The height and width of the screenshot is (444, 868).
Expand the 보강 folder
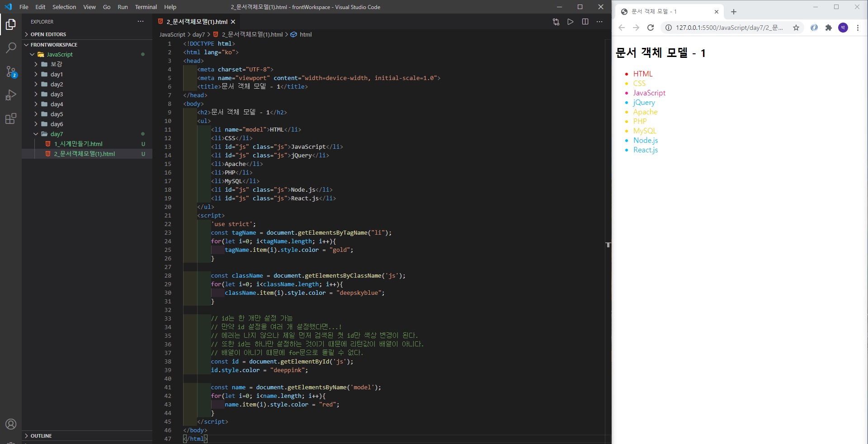point(87,64)
